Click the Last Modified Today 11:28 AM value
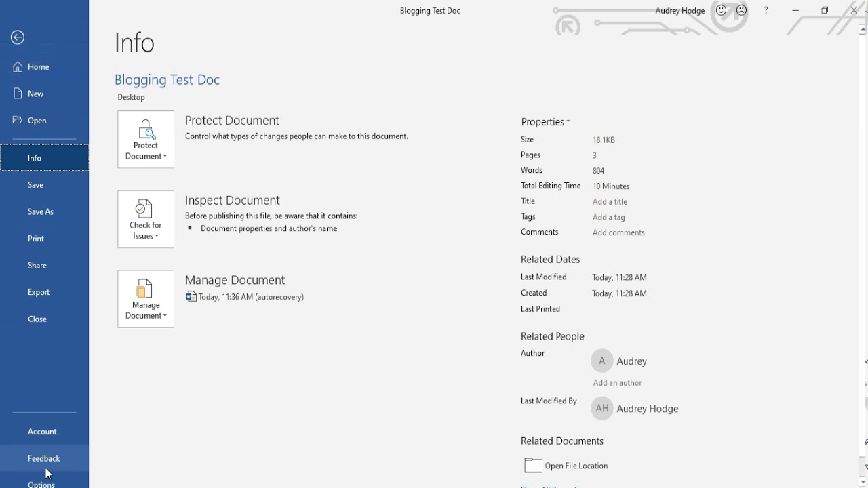868x488 pixels. coord(619,277)
